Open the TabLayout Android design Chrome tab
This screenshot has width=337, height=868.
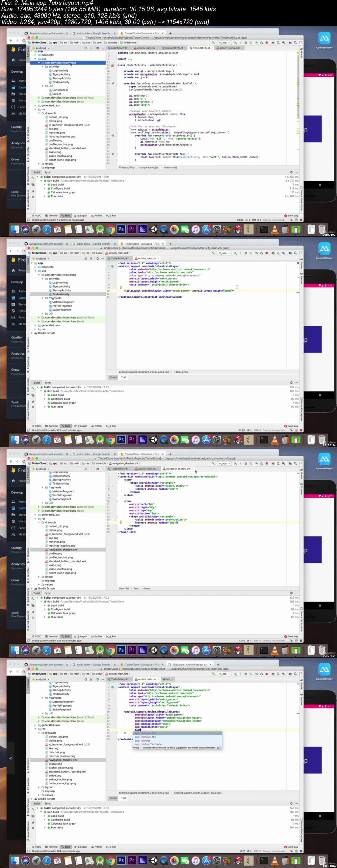[x=190, y=665]
